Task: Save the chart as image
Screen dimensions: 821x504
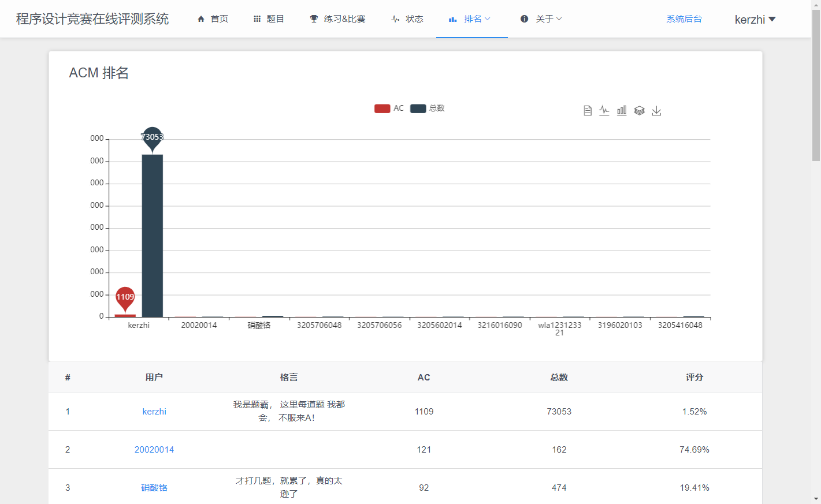Action: click(x=656, y=110)
